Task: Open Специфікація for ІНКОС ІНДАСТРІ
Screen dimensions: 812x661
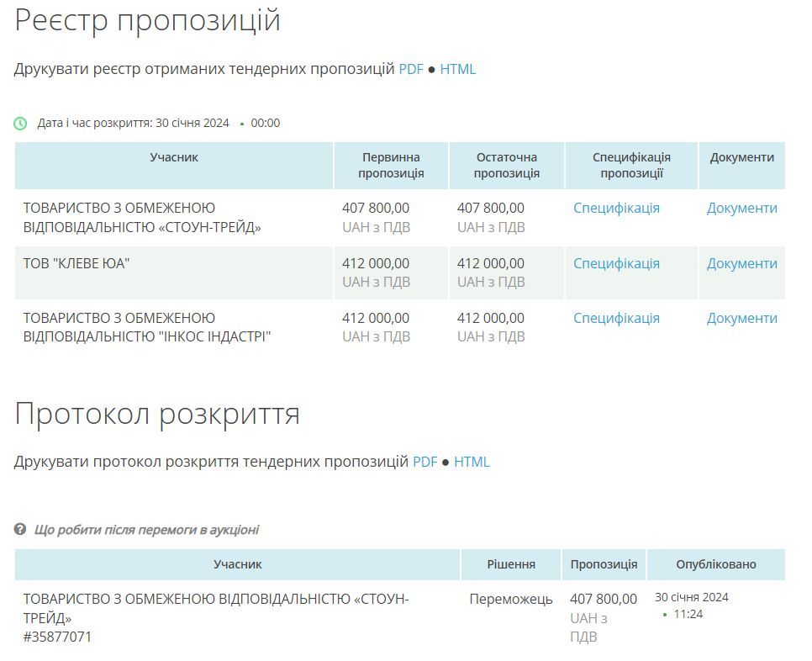Action: (x=616, y=318)
